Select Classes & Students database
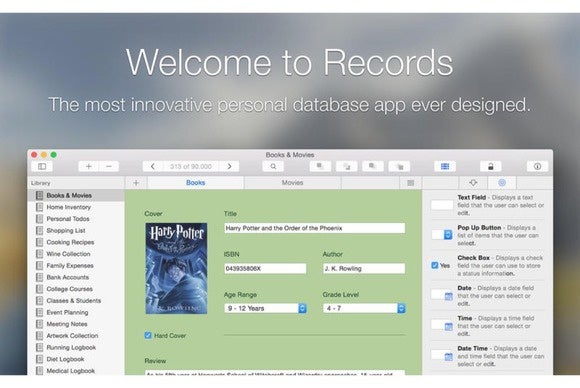 [76, 301]
